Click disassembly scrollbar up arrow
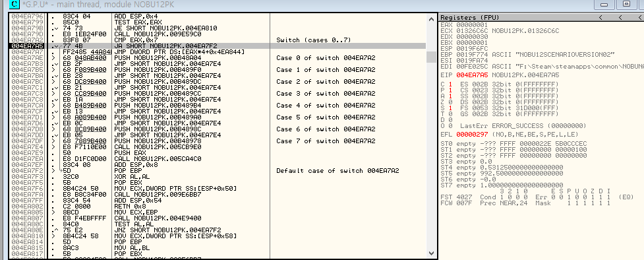This screenshot has width=644, height=260. tap(431, 19)
